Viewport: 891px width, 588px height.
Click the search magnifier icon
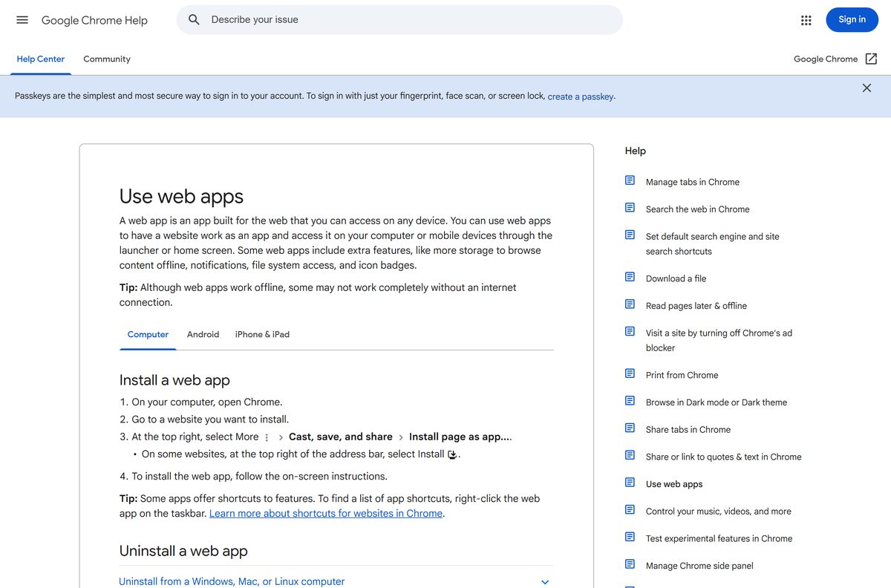[194, 20]
